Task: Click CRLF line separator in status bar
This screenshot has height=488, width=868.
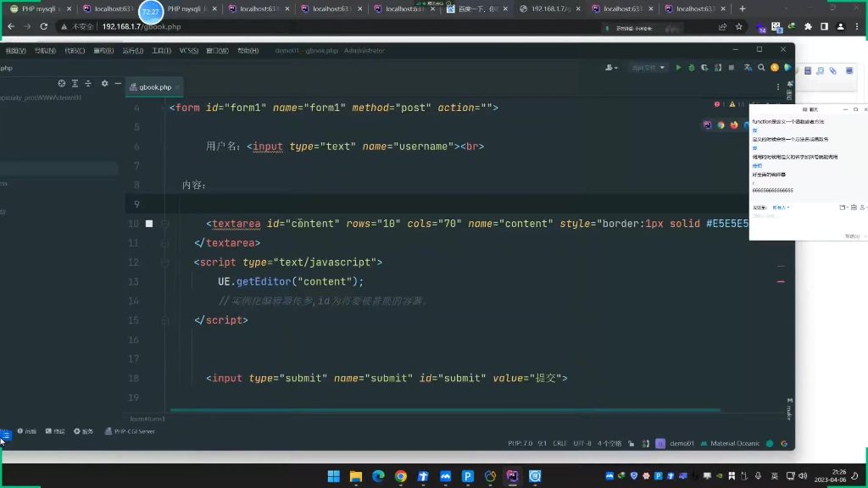Action: (559, 443)
